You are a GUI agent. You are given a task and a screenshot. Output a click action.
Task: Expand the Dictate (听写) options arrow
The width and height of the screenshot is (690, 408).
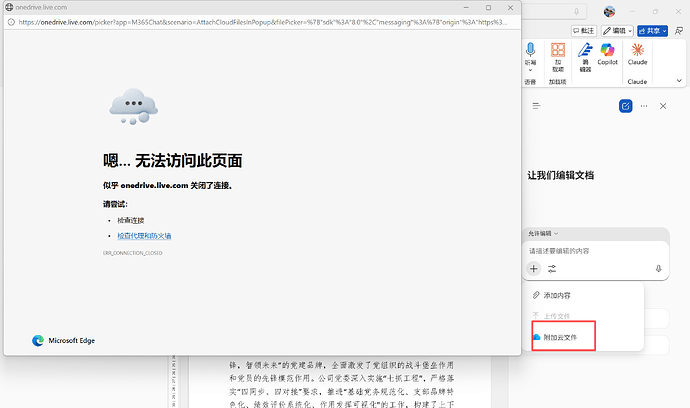coord(530,70)
